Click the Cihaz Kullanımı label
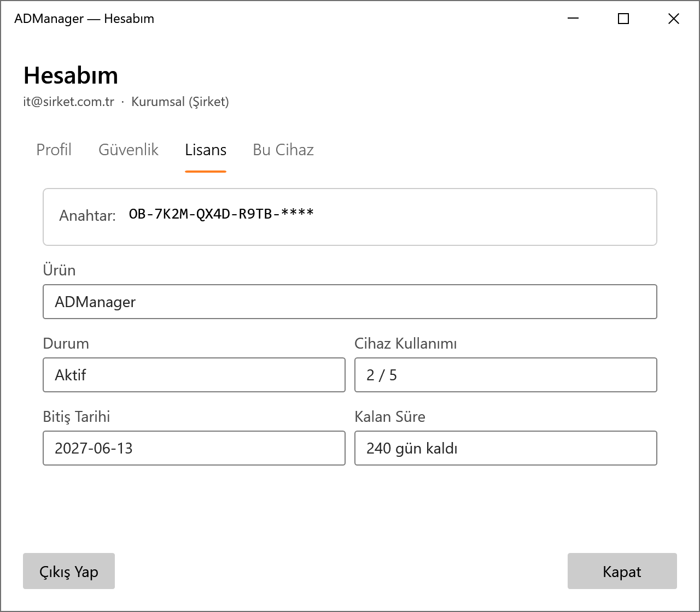This screenshot has height=612, width=700. pos(406,343)
